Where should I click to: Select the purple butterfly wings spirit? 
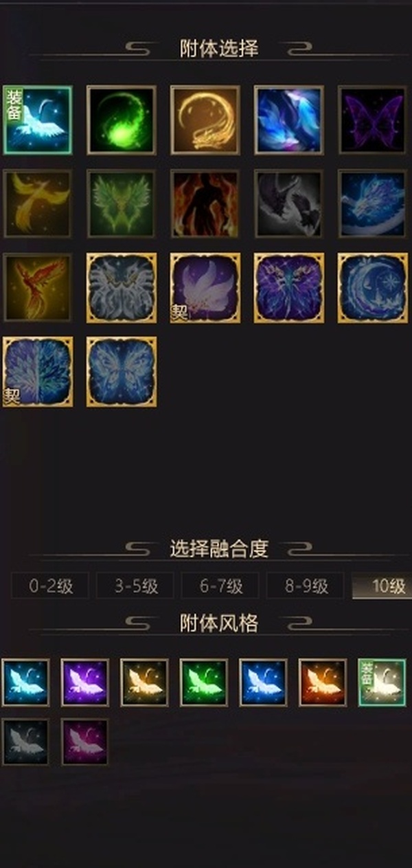pyautogui.click(x=373, y=120)
